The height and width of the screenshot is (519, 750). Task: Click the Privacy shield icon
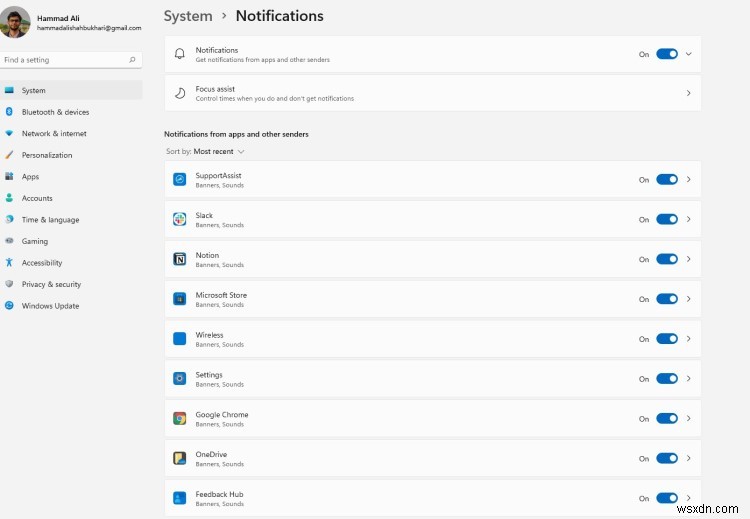[9, 284]
